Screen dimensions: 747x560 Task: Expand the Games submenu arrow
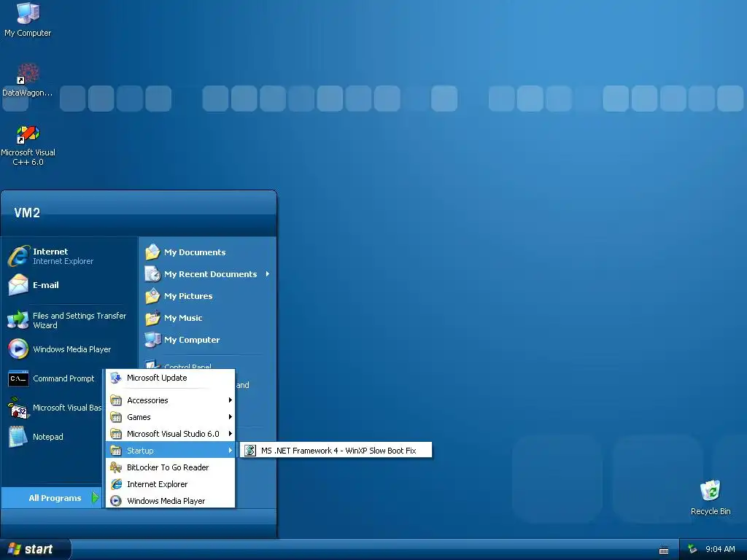click(x=230, y=417)
